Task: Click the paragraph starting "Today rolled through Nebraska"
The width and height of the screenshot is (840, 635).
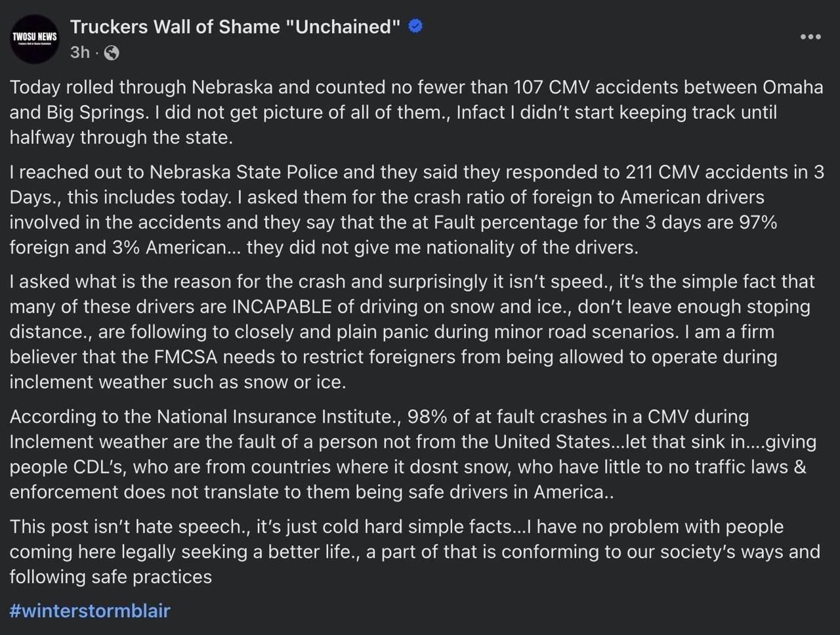Action: click(x=417, y=112)
